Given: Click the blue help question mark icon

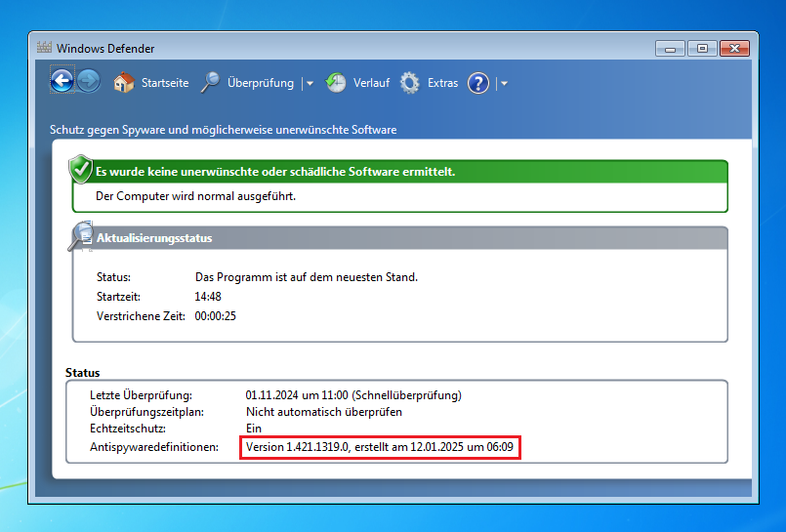Looking at the screenshot, I should 478,83.
